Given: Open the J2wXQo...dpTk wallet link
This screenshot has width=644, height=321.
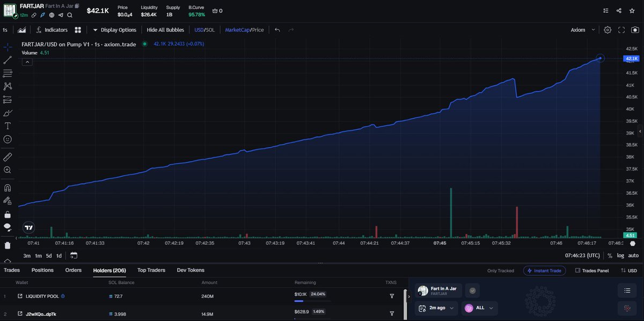Looking at the screenshot, I should 41,313.
